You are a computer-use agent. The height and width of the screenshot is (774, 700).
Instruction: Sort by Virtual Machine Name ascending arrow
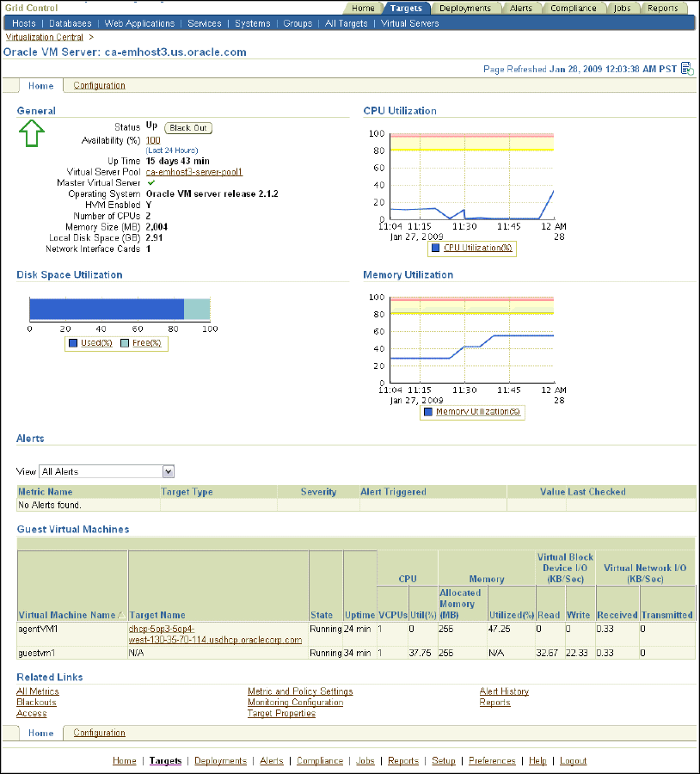pos(121,615)
